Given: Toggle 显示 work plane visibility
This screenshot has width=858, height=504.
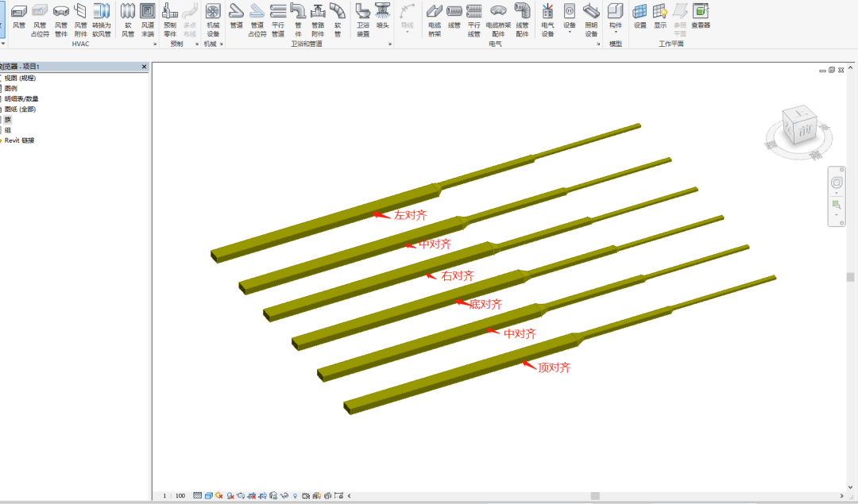Looking at the screenshot, I should 660,17.
